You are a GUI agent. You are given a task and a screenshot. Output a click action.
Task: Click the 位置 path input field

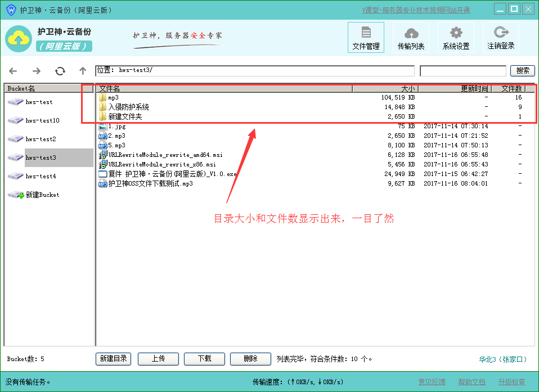coord(255,70)
